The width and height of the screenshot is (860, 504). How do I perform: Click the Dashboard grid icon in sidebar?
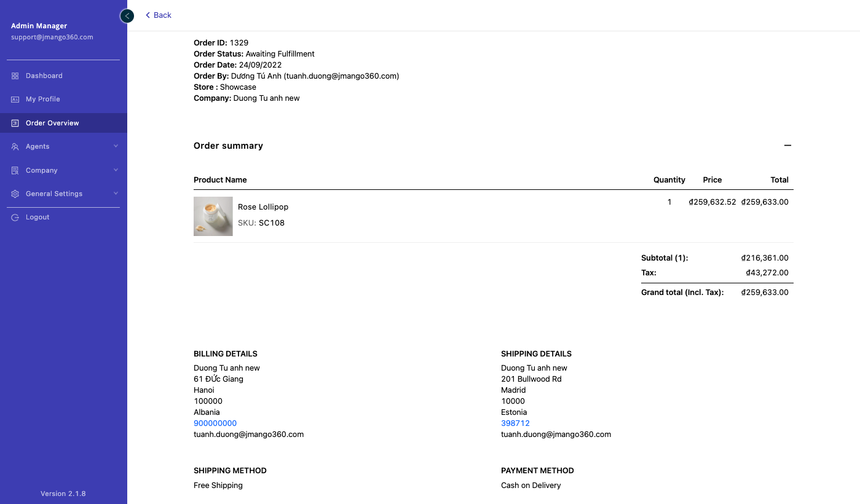[15, 76]
